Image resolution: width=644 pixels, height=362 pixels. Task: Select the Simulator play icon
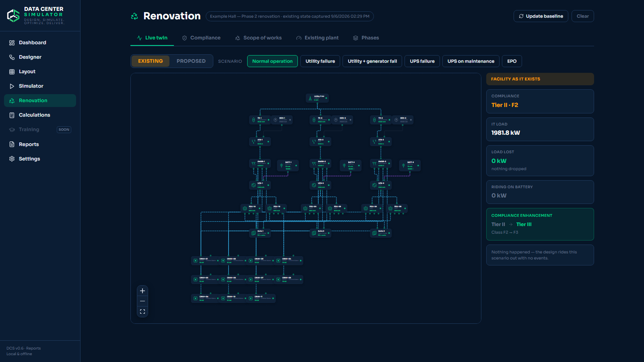(x=12, y=86)
